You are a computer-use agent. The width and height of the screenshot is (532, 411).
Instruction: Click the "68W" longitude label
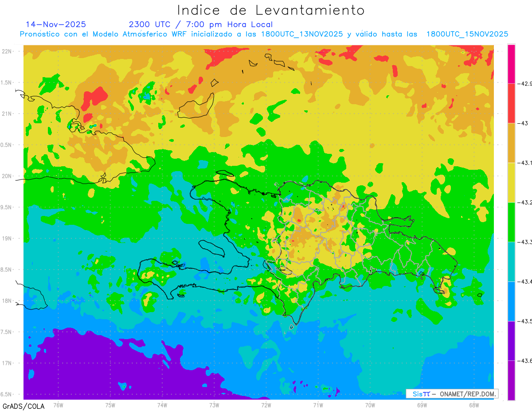click(474, 405)
